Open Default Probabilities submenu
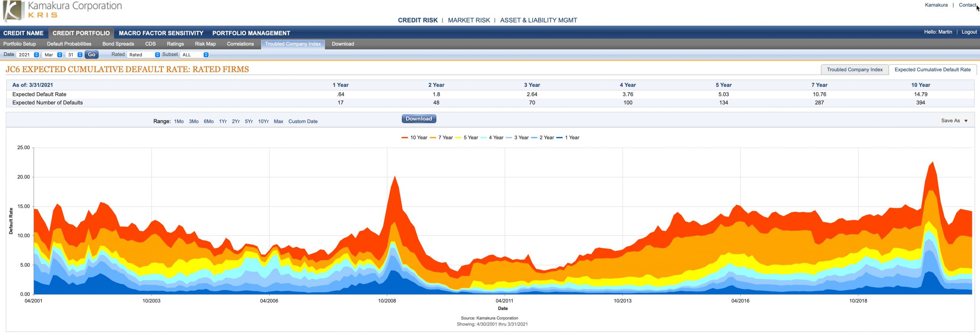The image size is (980, 334). (x=69, y=44)
